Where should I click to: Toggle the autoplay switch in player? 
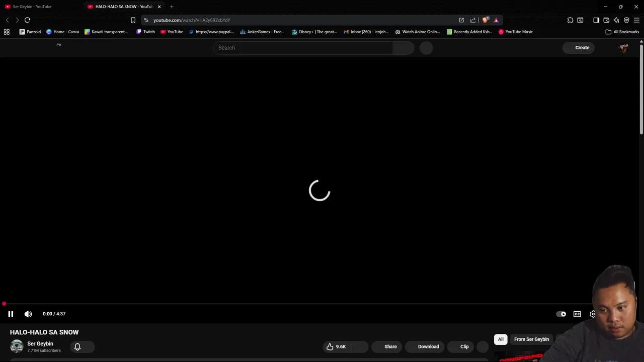(x=561, y=314)
